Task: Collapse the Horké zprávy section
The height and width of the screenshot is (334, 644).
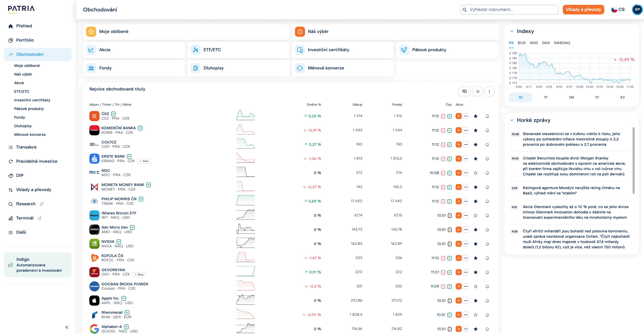Action: pyautogui.click(x=512, y=120)
